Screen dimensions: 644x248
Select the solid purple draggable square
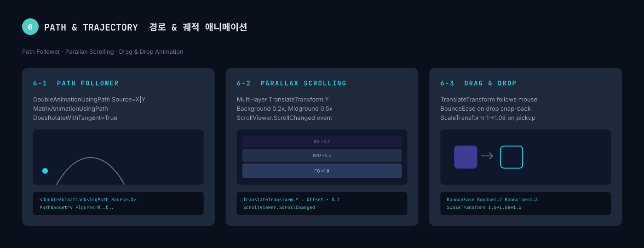coord(466,157)
